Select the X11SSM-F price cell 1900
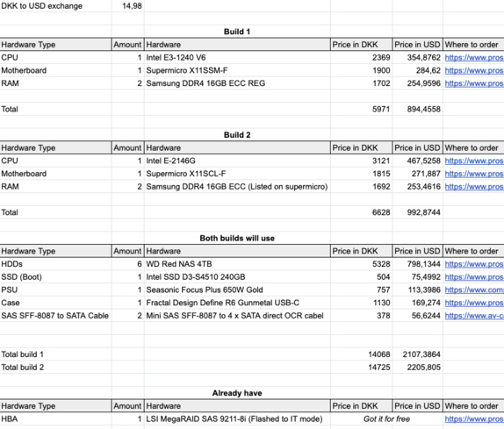Screen dimensions: 504x429 tap(361, 70)
